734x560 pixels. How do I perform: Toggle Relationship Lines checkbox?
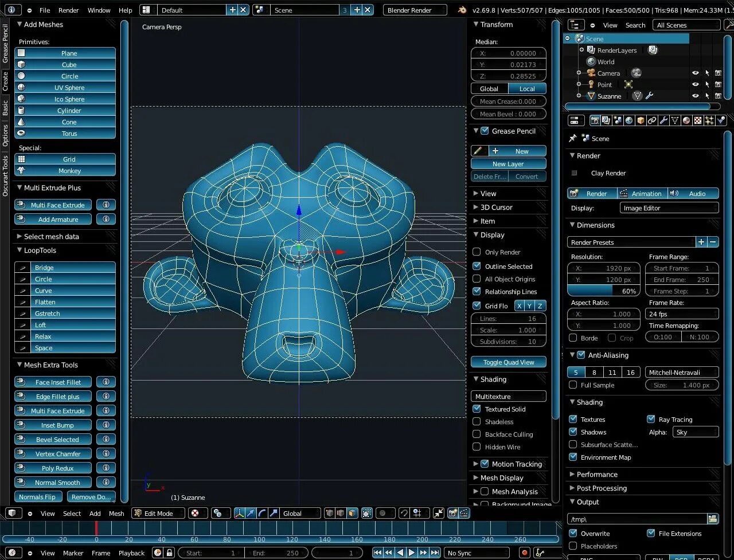click(x=477, y=291)
